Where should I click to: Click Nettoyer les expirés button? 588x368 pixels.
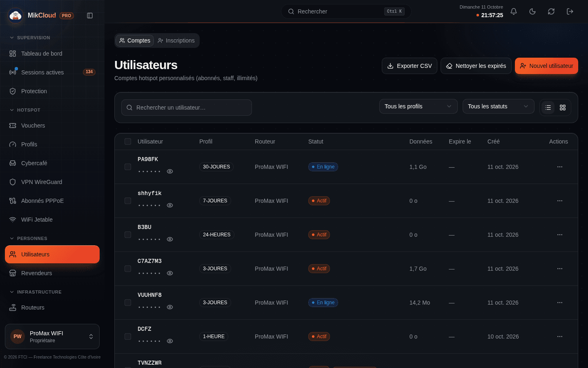click(x=476, y=66)
